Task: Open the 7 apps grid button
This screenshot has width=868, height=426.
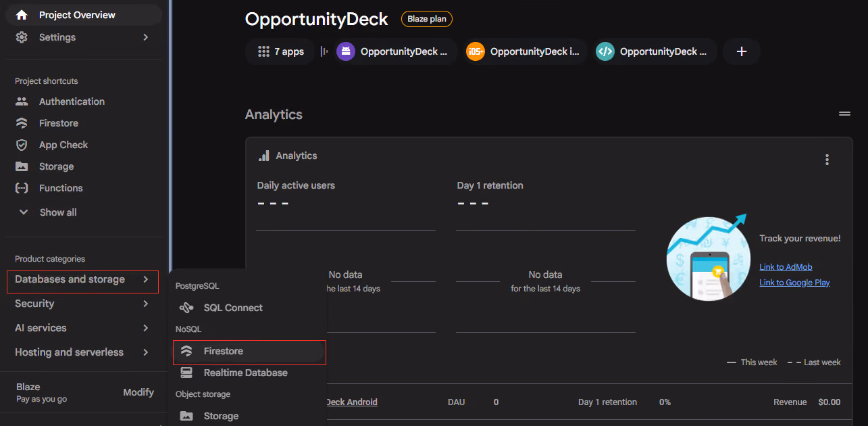Action: (280, 51)
